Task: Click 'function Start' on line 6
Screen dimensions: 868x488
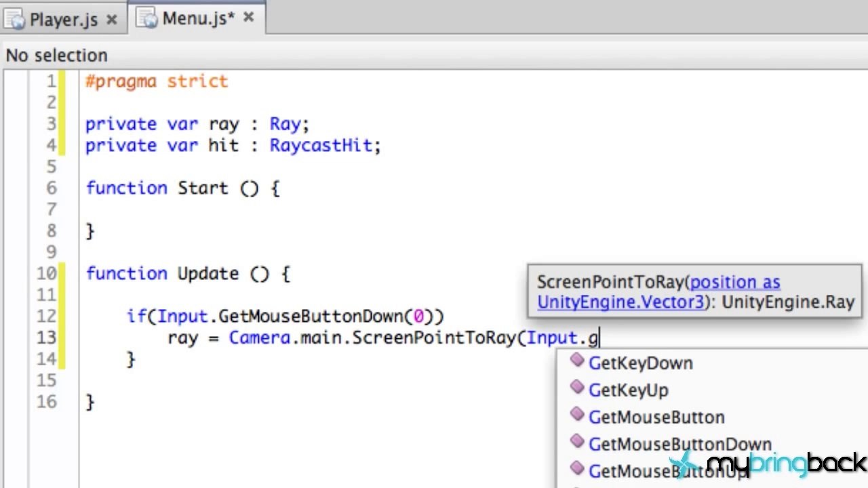Action: [157, 188]
